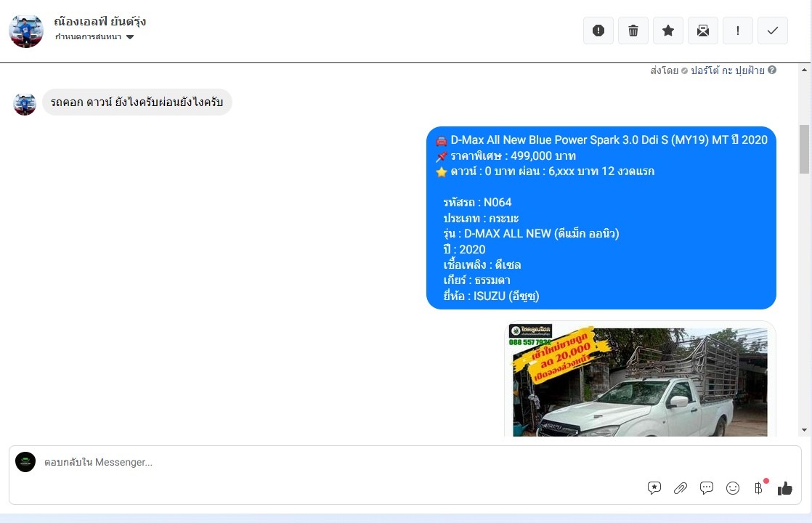Click the ตอบกลับใน Messenger reply field
This screenshot has width=812, height=523.
(x=331, y=462)
